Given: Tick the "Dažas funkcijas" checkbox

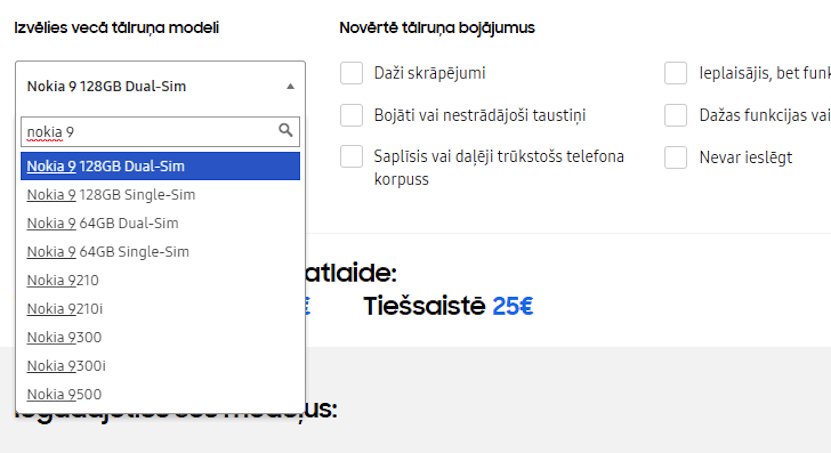Looking at the screenshot, I should 676,115.
